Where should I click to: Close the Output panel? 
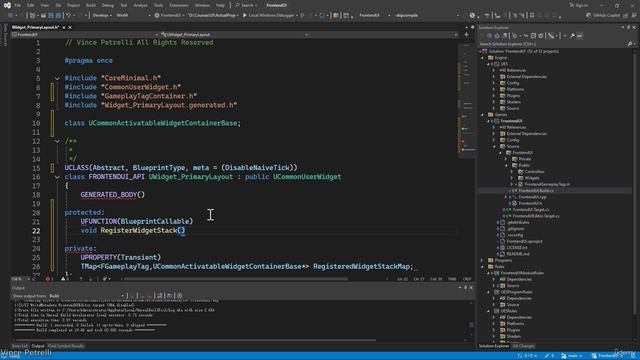coord(471,288)
